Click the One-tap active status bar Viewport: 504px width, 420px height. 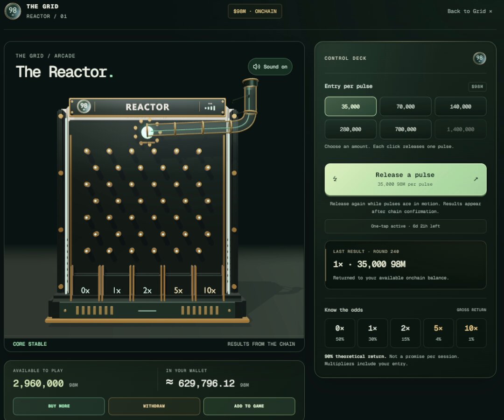coord(406,226)
